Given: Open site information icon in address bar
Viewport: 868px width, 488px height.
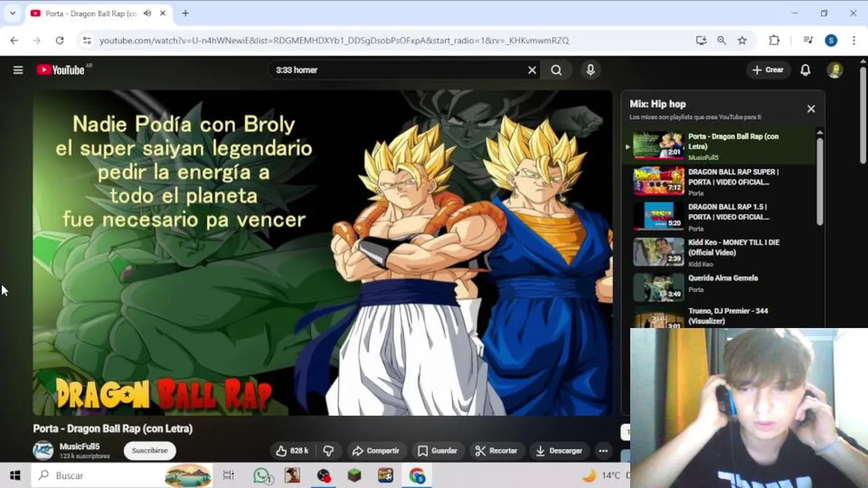Looking at the screenshot, I should (x=87, y=41).
